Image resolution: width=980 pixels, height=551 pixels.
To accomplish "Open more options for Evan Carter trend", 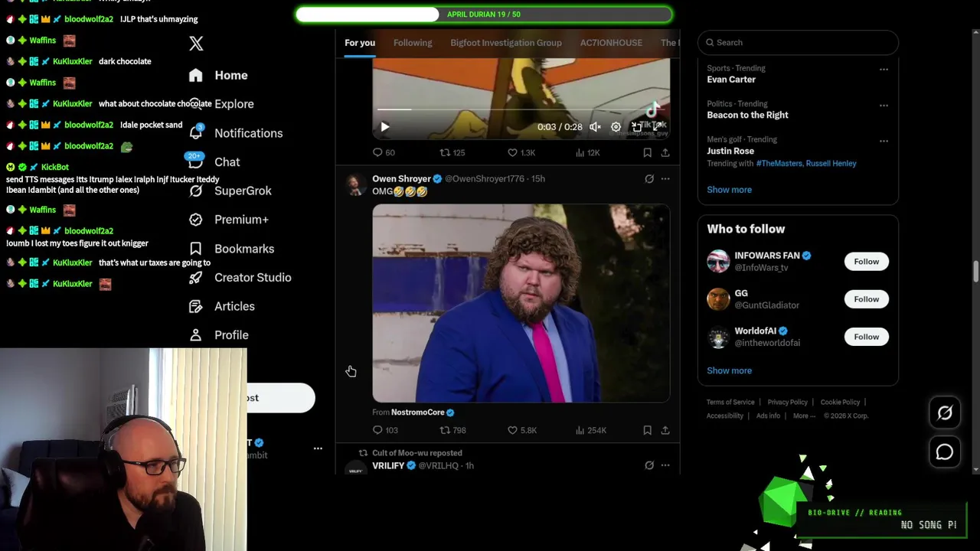I will point(884,70).
